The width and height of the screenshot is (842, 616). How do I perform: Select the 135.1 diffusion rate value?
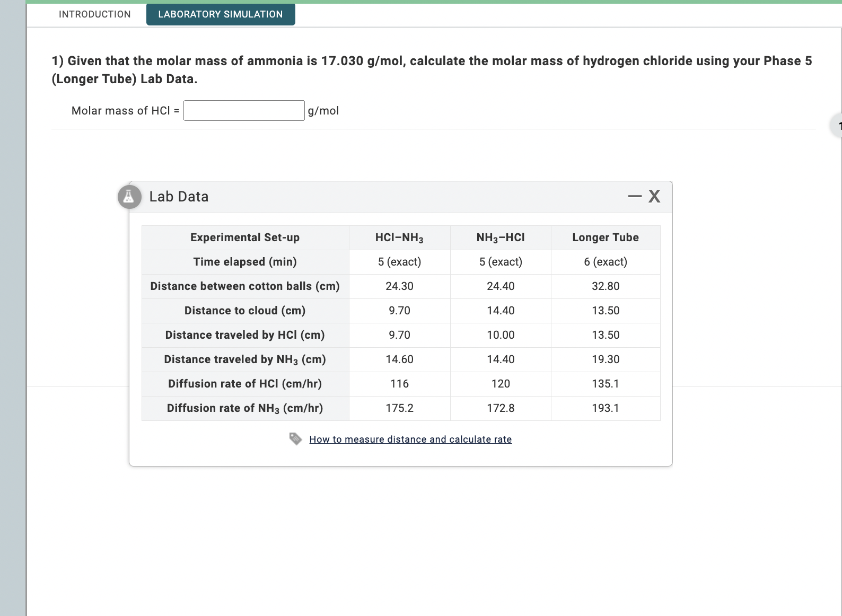[x=606, y=384]
